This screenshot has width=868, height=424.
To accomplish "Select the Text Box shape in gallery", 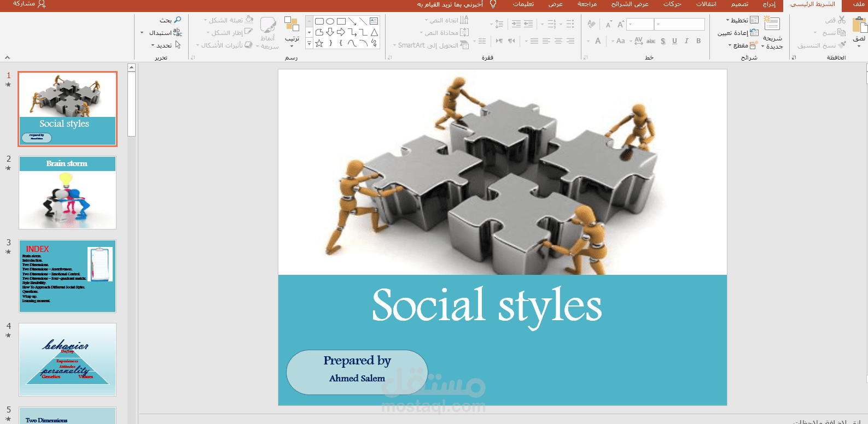I will (374, 21).
